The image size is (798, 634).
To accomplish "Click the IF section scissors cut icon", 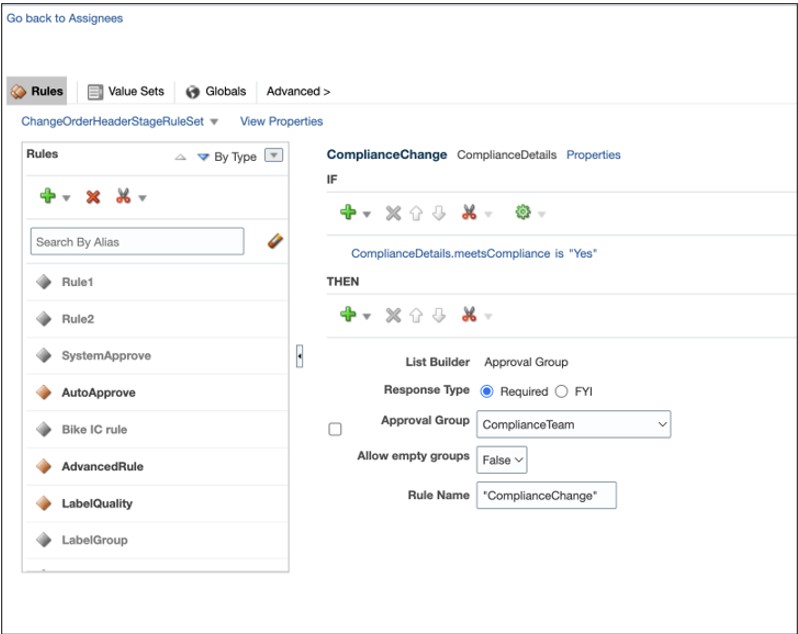I will (469, 212).
